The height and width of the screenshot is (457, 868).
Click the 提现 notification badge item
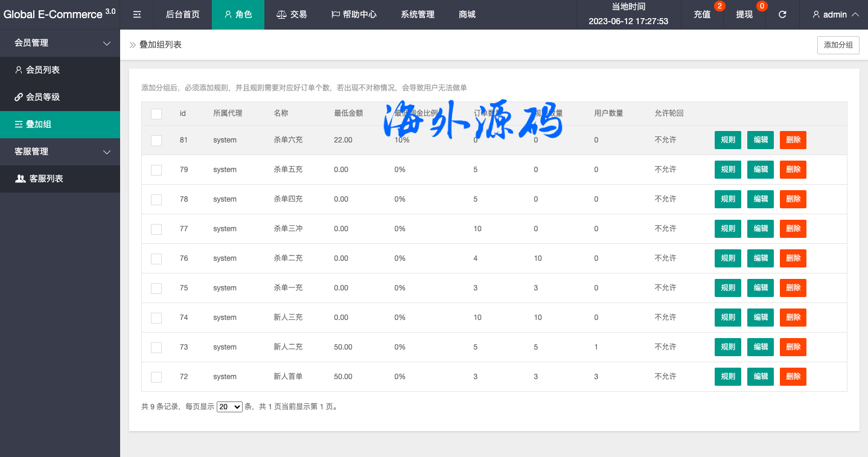(x=744, y=14)
